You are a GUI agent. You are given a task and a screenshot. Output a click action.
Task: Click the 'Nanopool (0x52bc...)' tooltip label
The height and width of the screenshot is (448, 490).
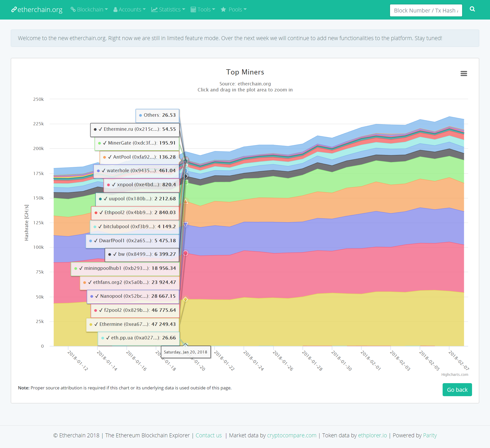pyautogui.click(x=133, y=296)
